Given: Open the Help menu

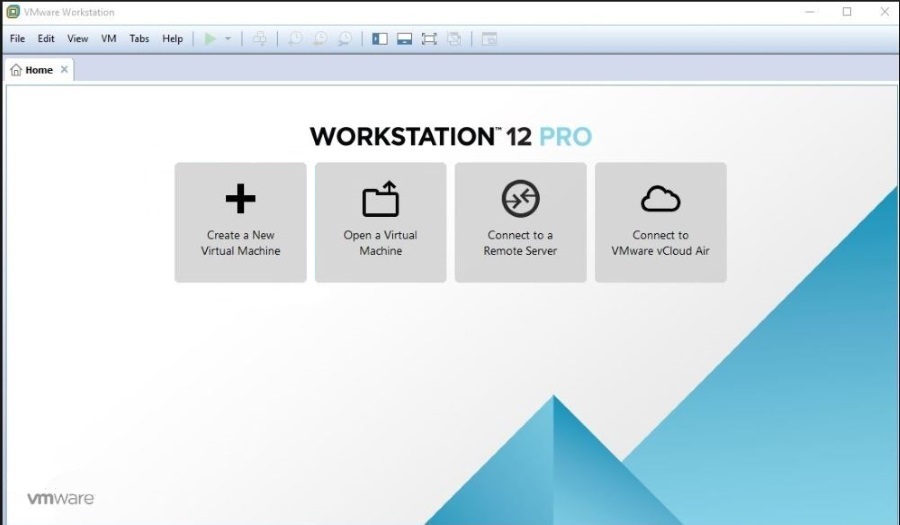Looking at the screenshot, I should [172, 38].
